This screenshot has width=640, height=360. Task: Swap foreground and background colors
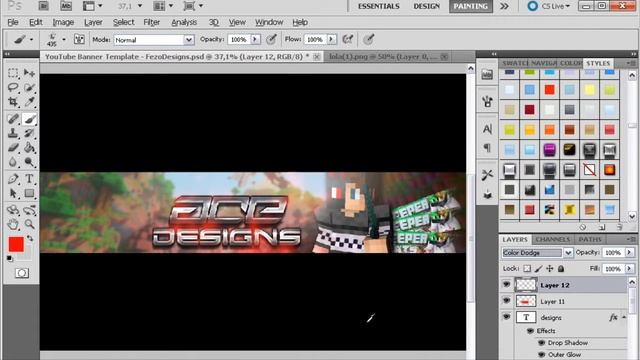click(30, 238)
